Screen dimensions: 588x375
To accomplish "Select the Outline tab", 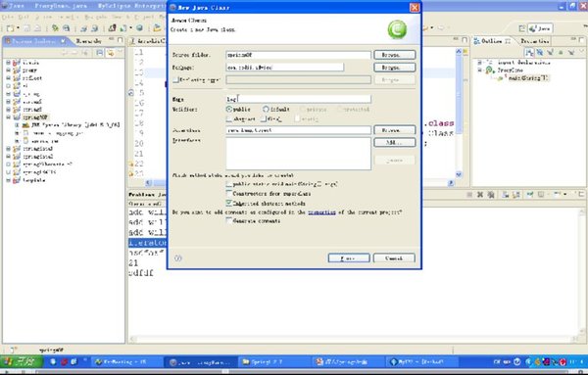I will click(492, 41).
